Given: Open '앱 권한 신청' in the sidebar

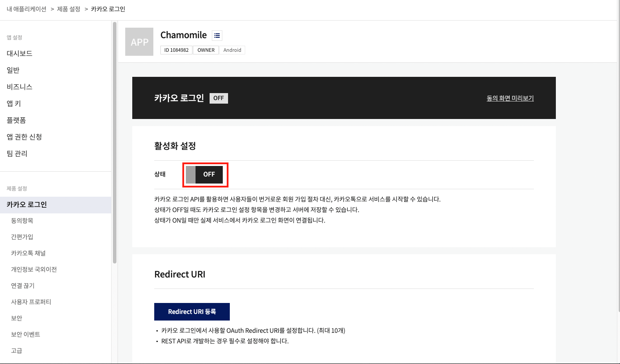Looking at the screenshot, I should 24,137.
